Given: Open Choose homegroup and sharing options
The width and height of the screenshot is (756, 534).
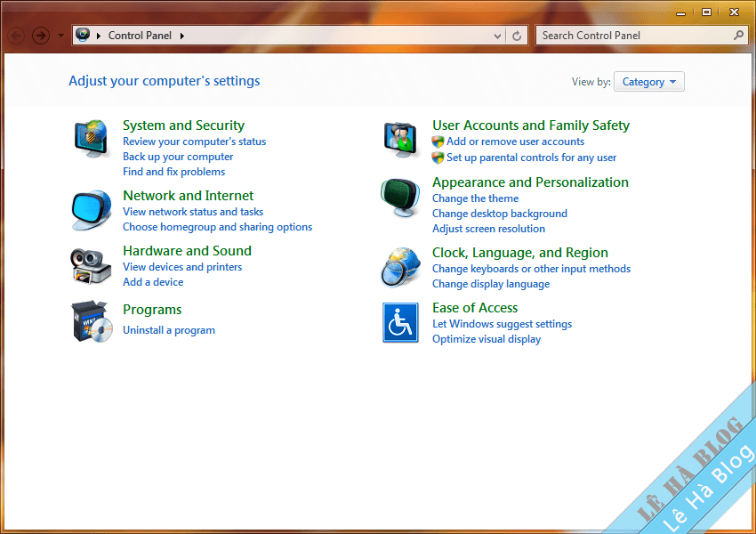Looking at the screenshot, I should click(x=217, y=227).
